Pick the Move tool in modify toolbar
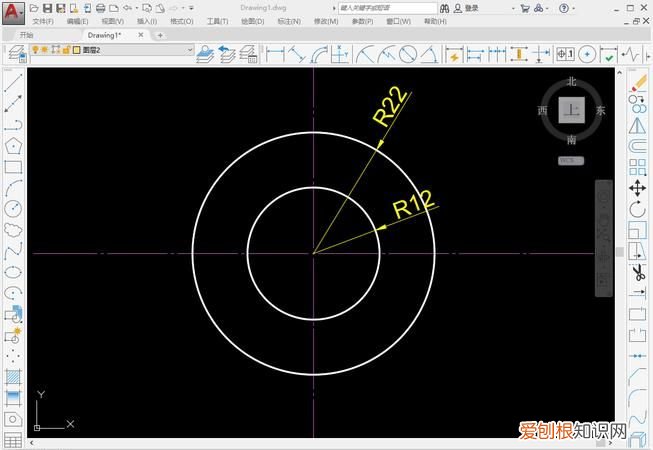 click(x=638, y=187)
